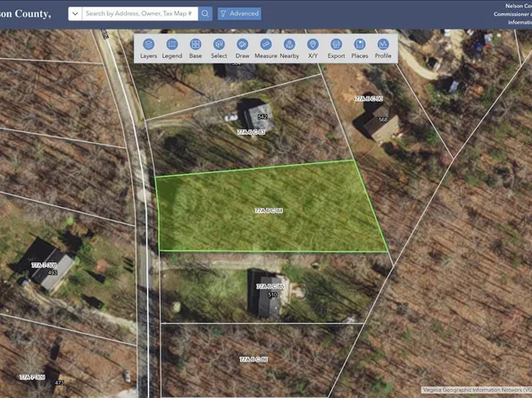The height and width of the screenshot is (398, 532).
Task: Open the Base map chooser
Action: (195, 49)
